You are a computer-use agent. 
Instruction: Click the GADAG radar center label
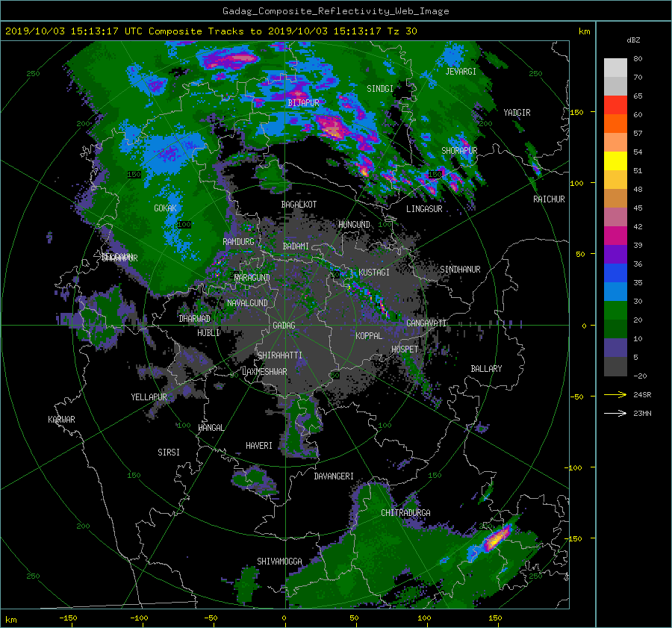coord(284,326)
